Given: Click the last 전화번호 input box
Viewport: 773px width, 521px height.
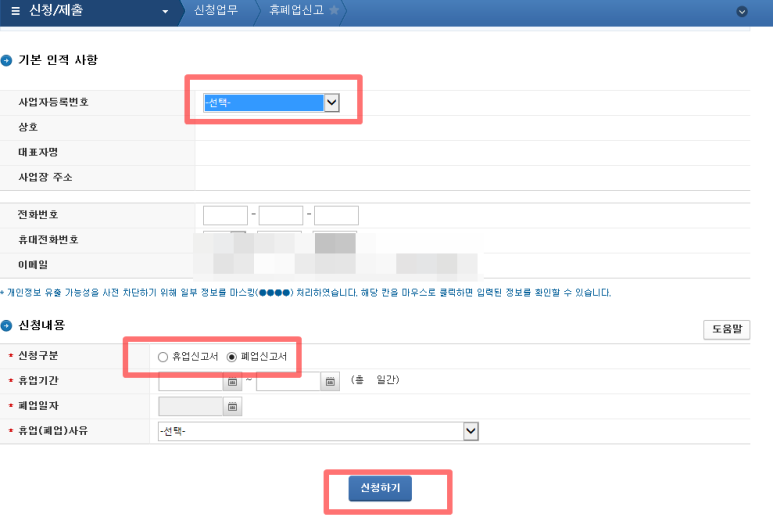Looking at the screenshot, I should click(336, 215).
